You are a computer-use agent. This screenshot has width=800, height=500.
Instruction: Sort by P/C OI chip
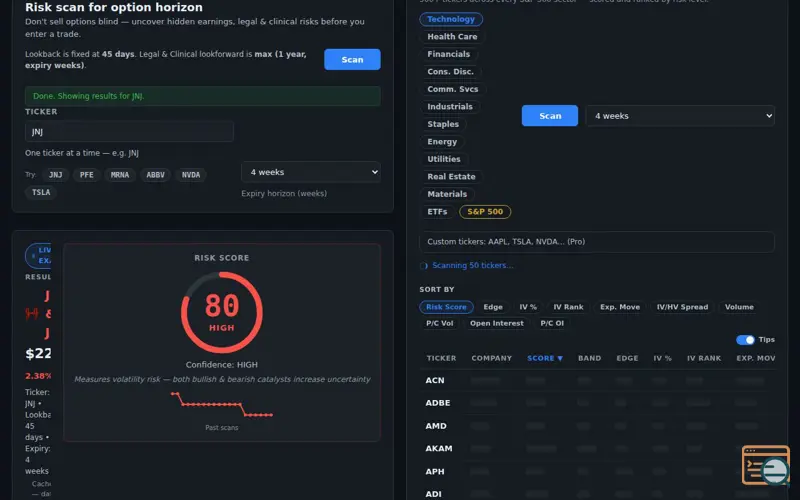(552, 323)
